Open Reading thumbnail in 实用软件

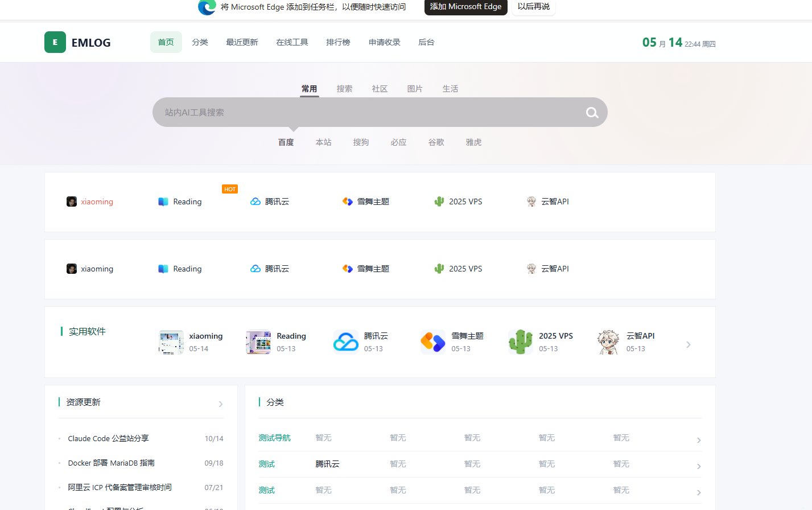[258, 342]
